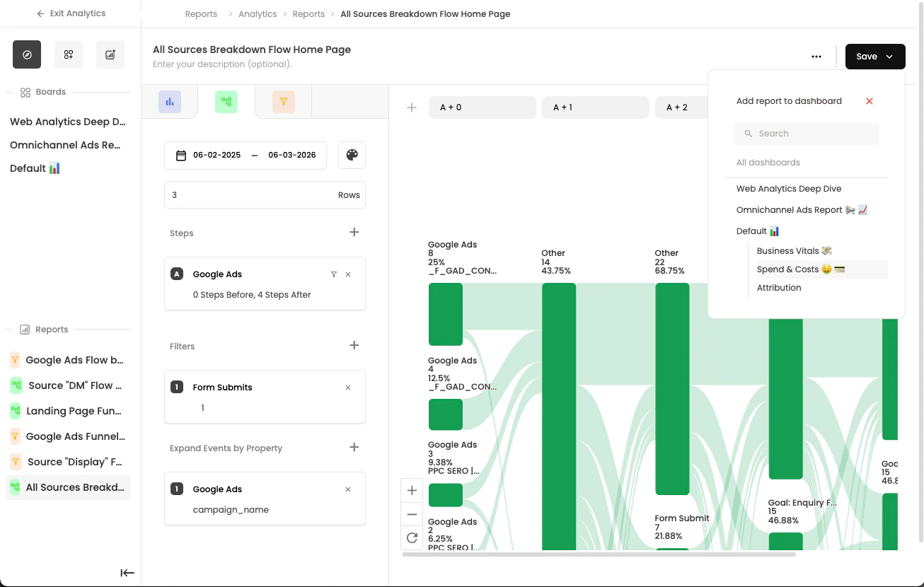924x587 pixels.
Task: Click the Rows number field
Action: tap(265, 194)
